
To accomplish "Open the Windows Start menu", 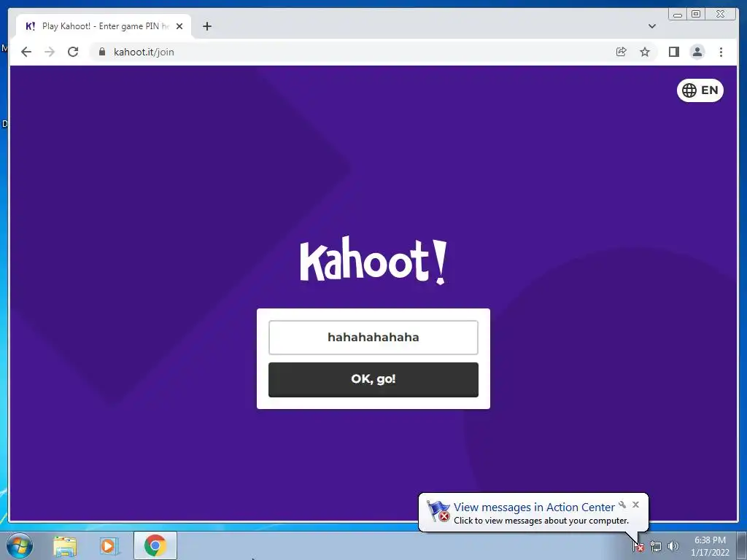I will [20, 545].
